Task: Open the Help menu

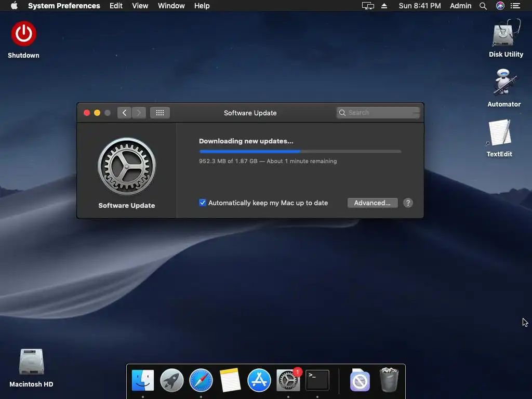Action: coord(202,6)
